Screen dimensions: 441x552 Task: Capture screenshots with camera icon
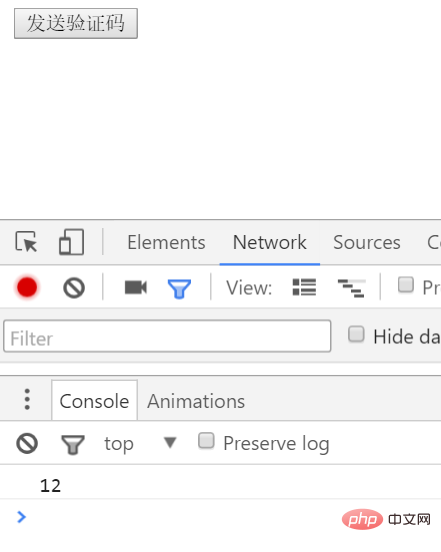click(136, 287)
